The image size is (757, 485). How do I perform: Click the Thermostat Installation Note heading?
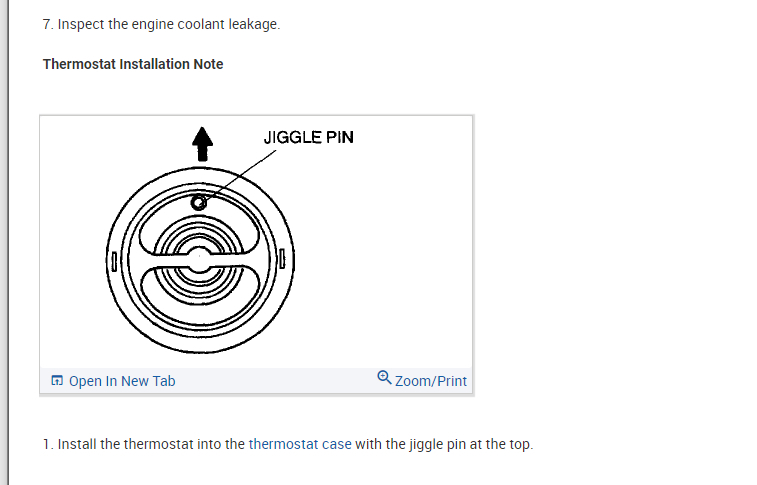pyautogui.click(x=133, y=64)
